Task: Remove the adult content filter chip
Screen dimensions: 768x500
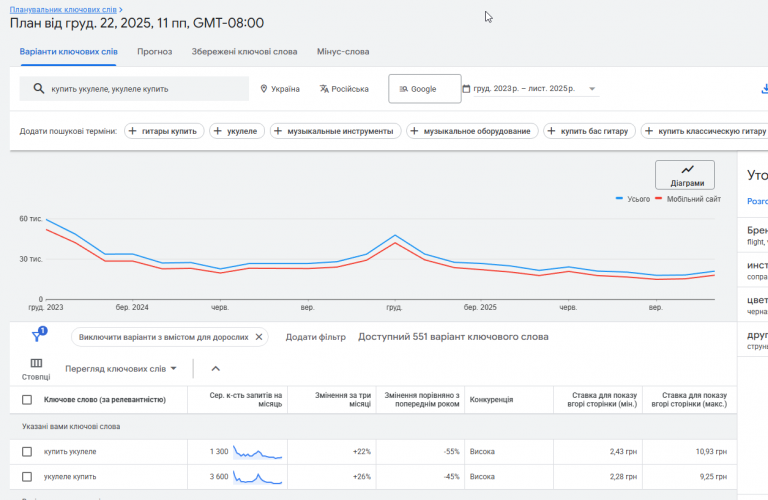Action: [x=259, y=337]
